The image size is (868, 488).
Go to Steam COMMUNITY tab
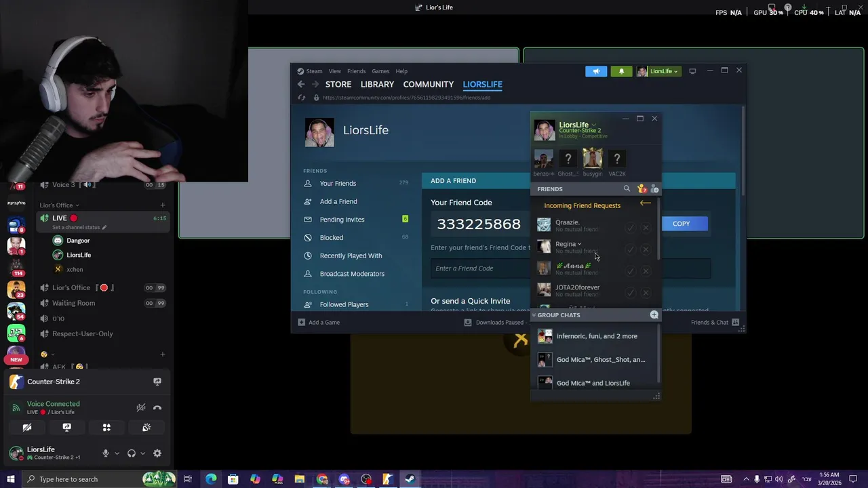coord(429,84)
